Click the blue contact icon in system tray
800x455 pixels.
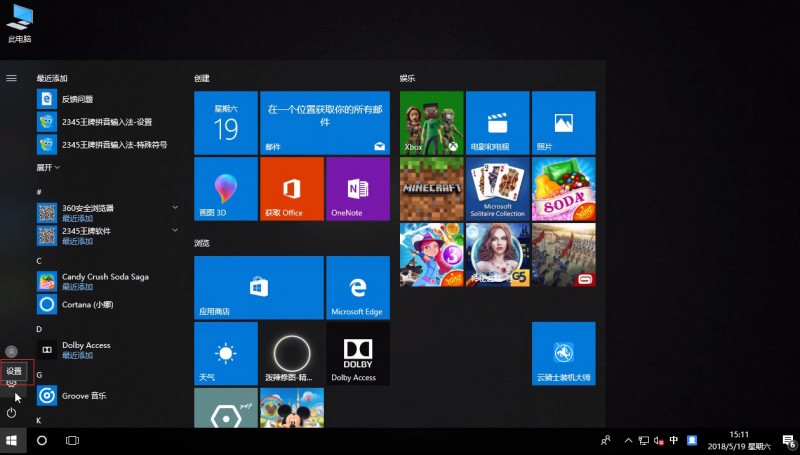(x=692, y=440)
